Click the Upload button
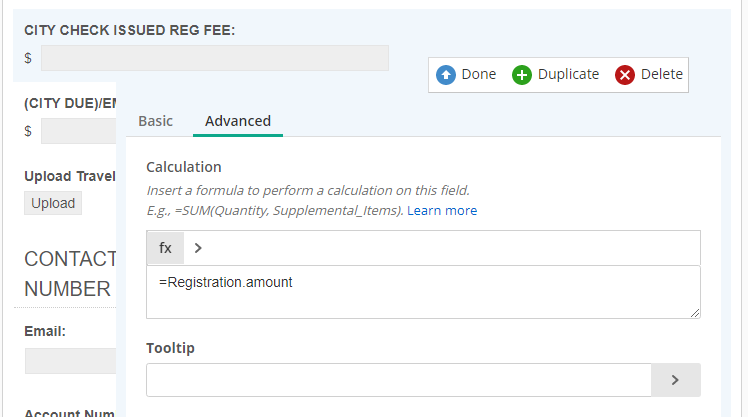Viewport: 748px width, 417px height. (x=53, y=203)
